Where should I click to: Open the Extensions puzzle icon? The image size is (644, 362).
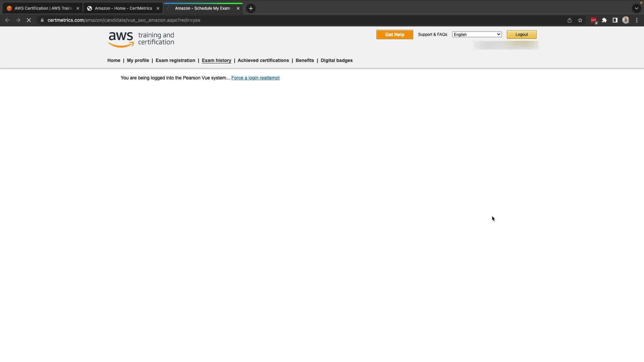pos(604,20)
